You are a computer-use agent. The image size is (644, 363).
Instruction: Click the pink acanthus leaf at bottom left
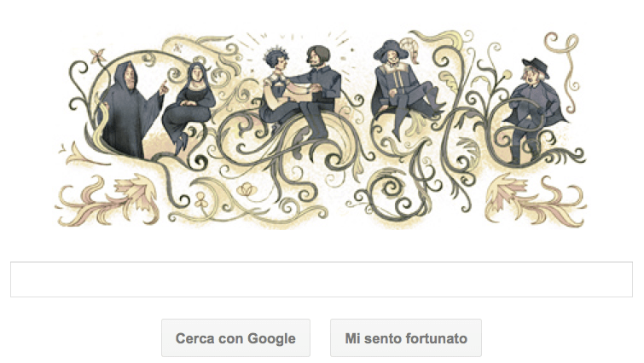107,200
